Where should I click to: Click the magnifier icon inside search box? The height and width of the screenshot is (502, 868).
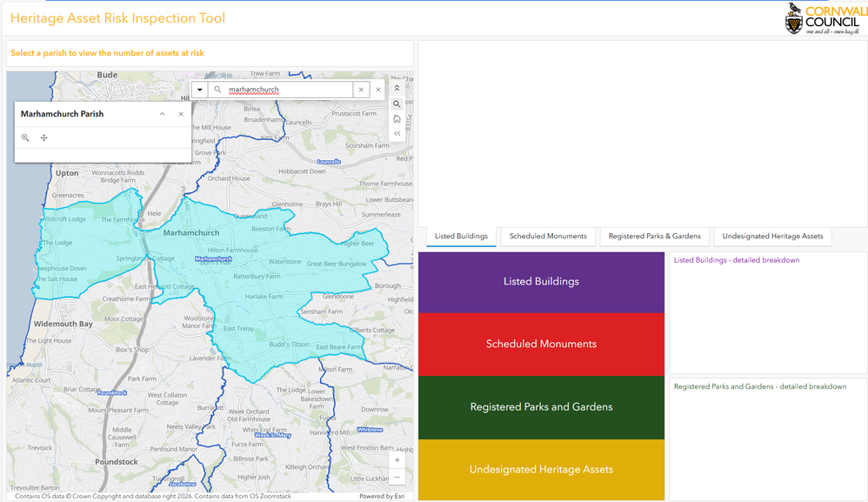[217, 90]
